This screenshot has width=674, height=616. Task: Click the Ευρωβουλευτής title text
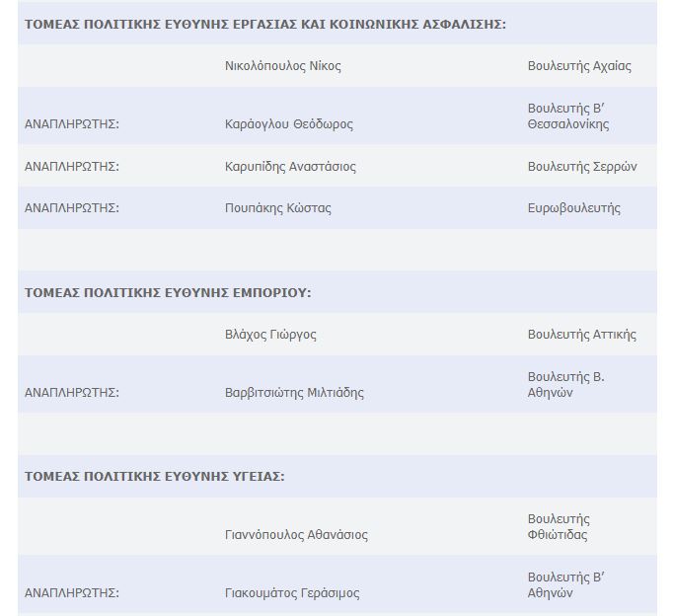coord(573,208)
